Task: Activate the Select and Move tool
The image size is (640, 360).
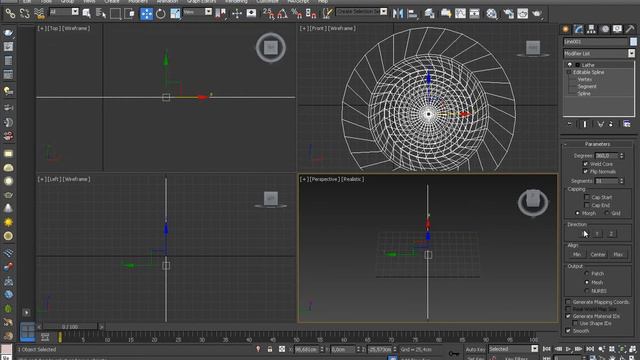Action: click(146, 13)
